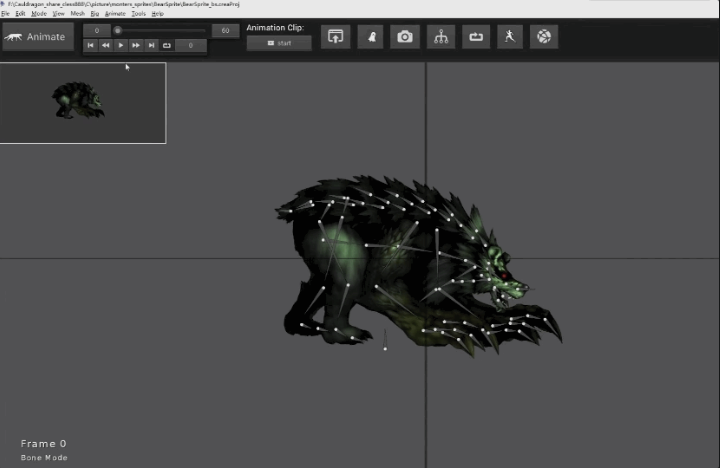This screenshot has height=468, width=720.
Task: Edit the end frame field showing 60
Action: (x=225, y=30)
